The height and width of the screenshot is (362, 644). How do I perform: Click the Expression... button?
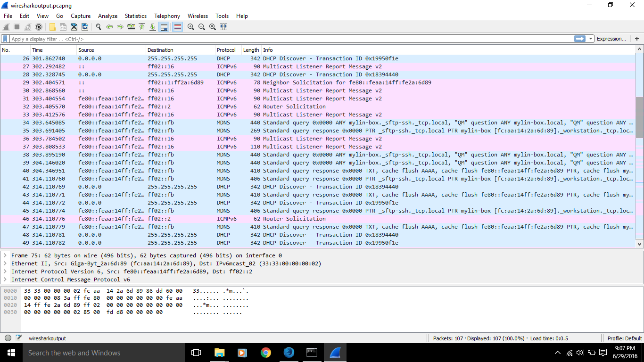coord(611,39)
